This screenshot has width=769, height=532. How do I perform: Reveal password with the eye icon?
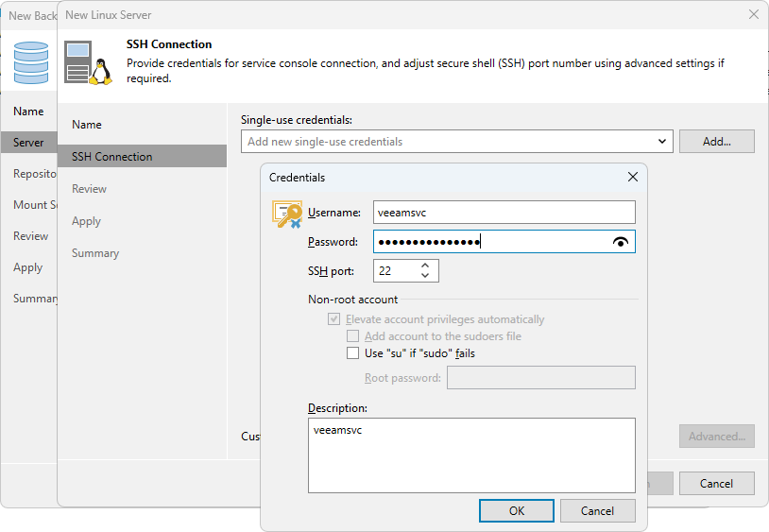point(621,242)
